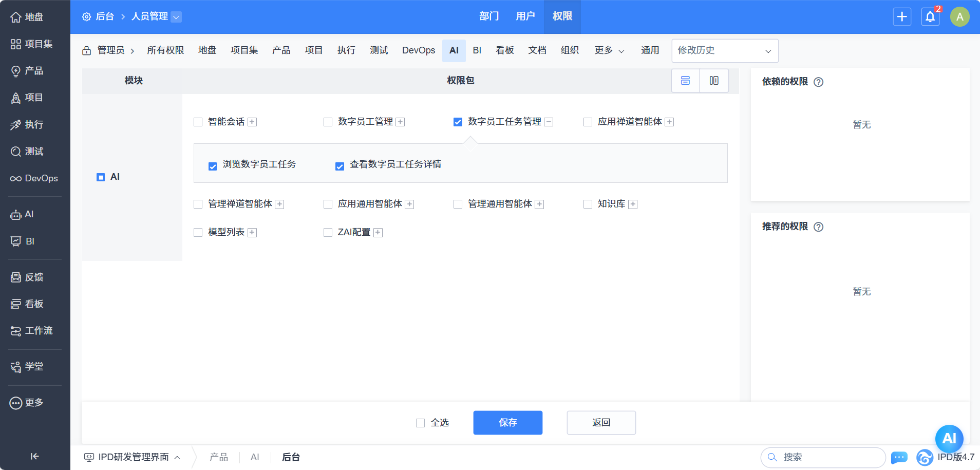The height and width of the screenshot is (470, 980).
Task: Enable the 智能会话 permission checkbox
Action: click(x=198, y=122)
